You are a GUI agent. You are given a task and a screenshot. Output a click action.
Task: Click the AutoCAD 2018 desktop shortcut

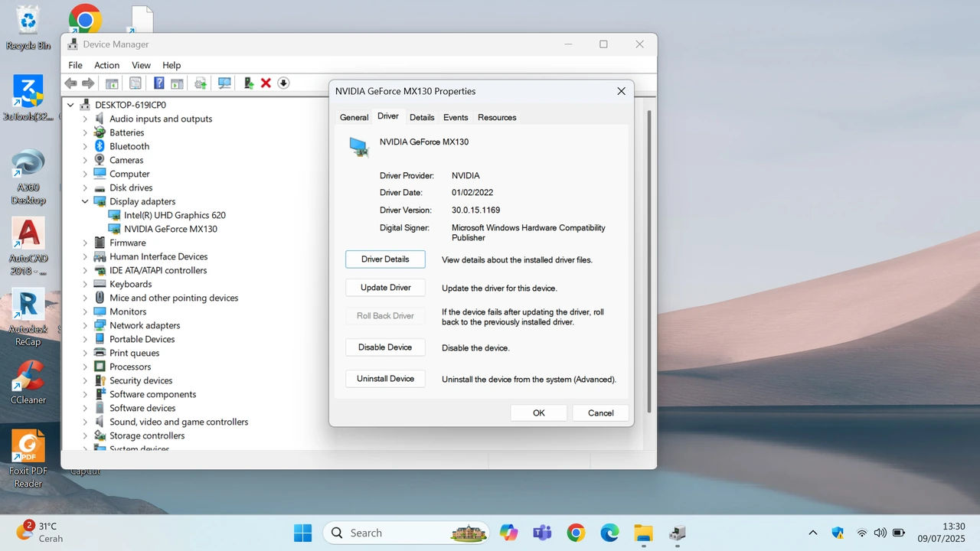click(28, 246)
